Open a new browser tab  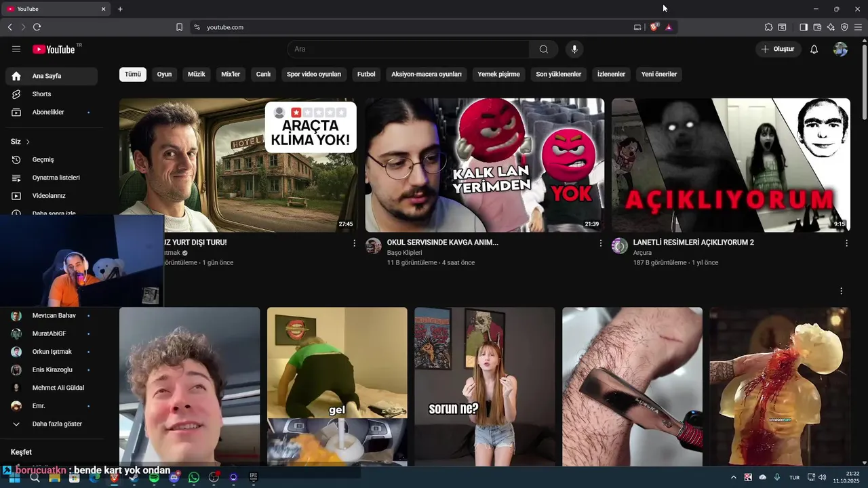click(x=120, y=9)
